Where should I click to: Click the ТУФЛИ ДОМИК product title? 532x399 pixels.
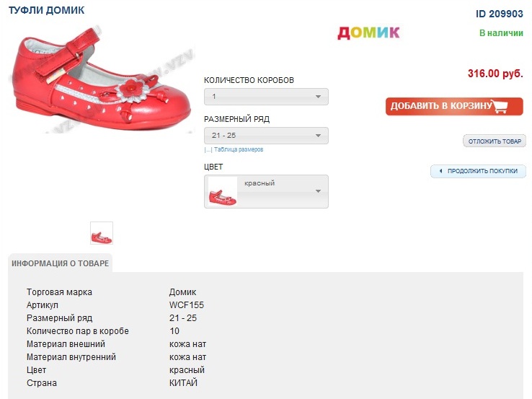coord(46,11)
